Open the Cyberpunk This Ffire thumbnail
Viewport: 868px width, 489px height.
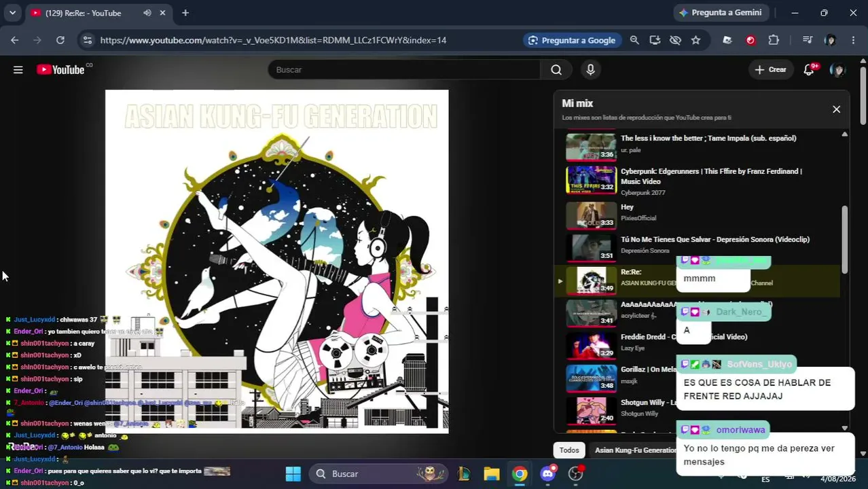(x=591, y=180)
